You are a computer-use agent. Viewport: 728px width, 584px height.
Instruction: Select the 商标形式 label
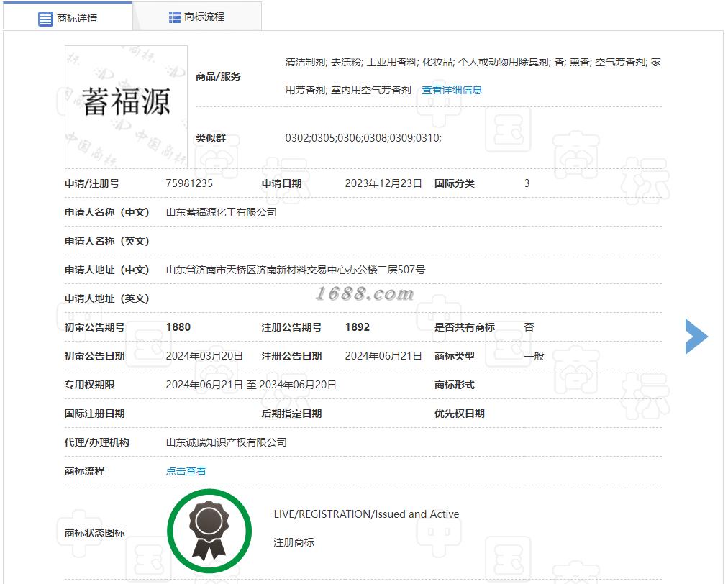click(455, 385)
